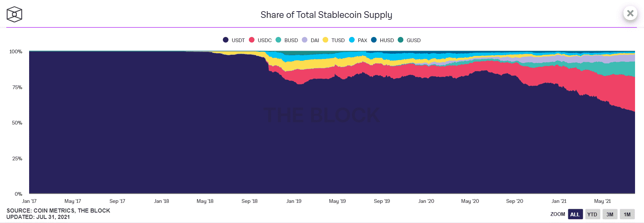The height and width of the screenshot is (223, 644).
Task: Toggle the DAI lavender legend dot
Action: [305, 40]
